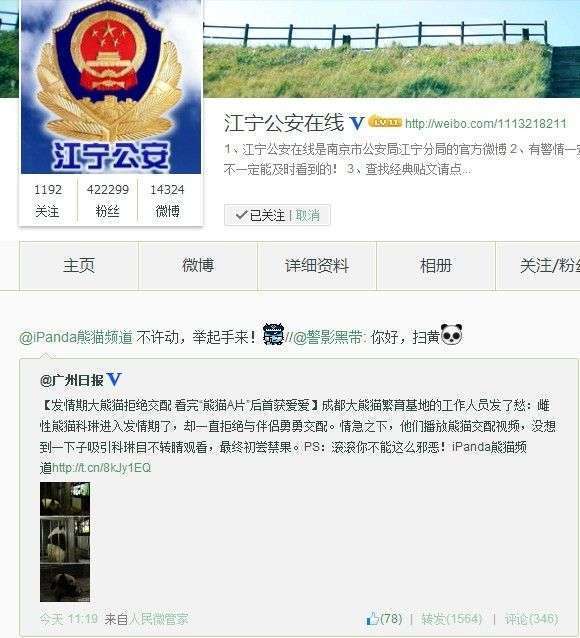Open the @iPanda熊猫频道 mention
This screenshot has width=580, height=638.
coord(76,337)
